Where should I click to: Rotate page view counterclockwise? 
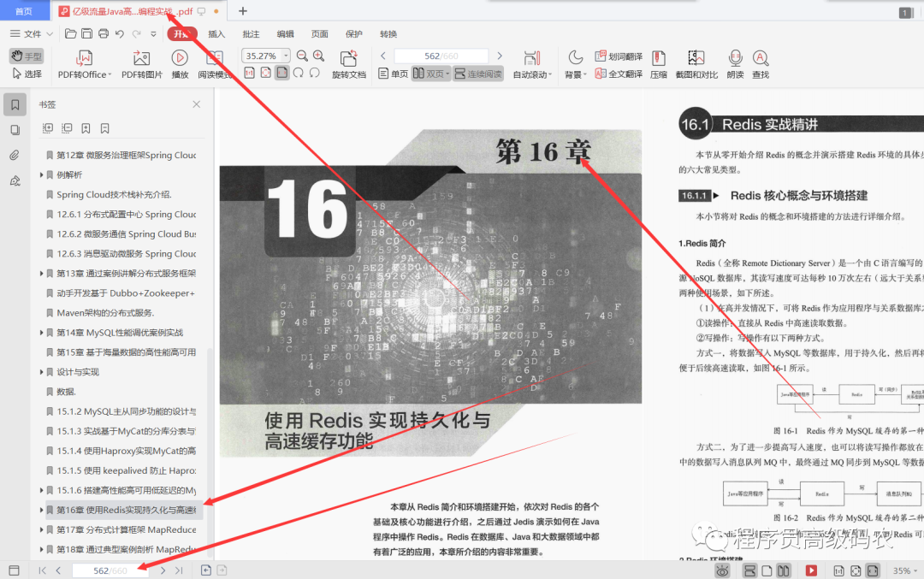315,73
